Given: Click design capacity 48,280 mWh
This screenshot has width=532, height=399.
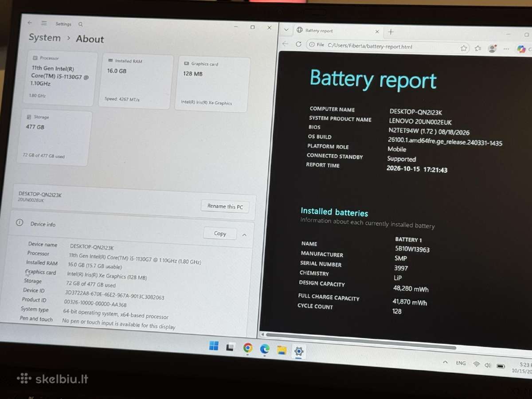Looking at the screenshot, I should 411,289.
